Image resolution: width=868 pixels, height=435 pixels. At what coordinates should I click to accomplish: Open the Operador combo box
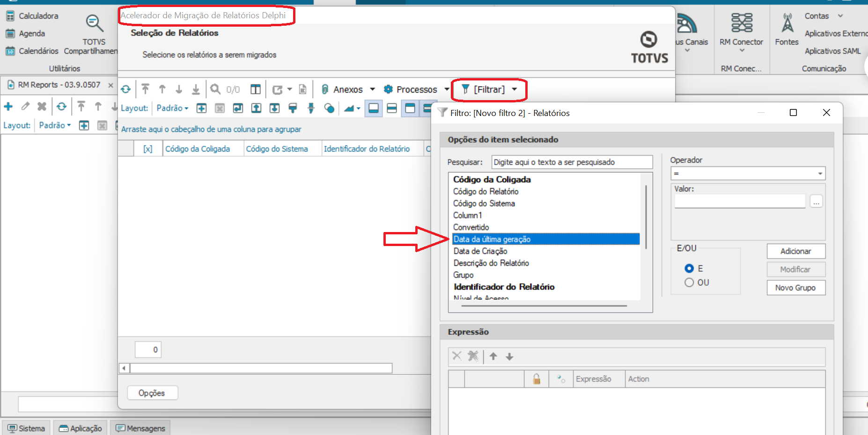pyautogui.click(x=748, y=174)
